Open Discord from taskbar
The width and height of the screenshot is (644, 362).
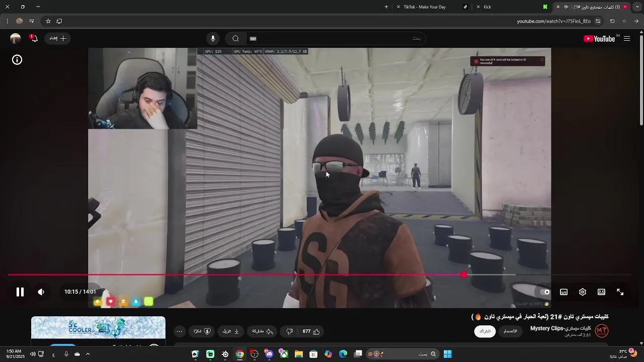tap(269, 354)
